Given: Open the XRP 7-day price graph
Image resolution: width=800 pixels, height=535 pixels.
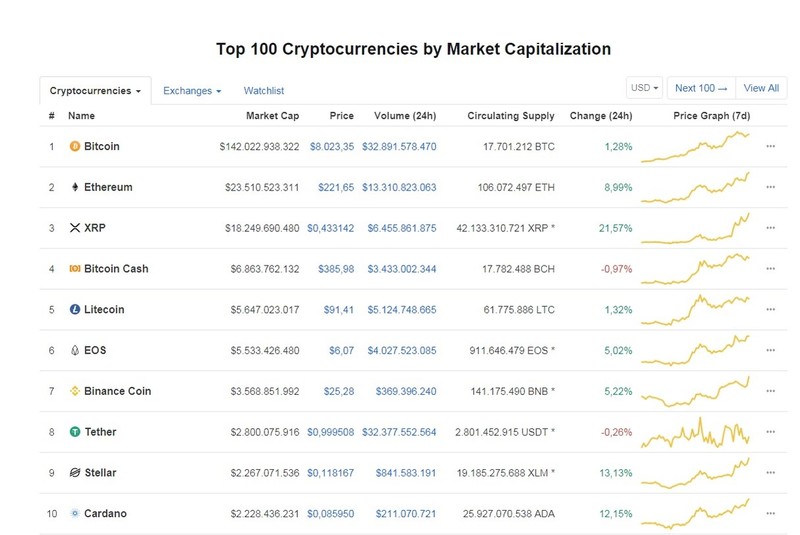Looking at the screenshot, I should [695, 228].
